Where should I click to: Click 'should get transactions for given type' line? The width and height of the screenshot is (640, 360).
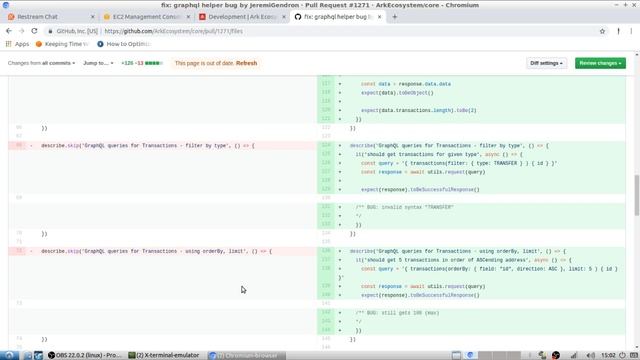click(471, 154)
